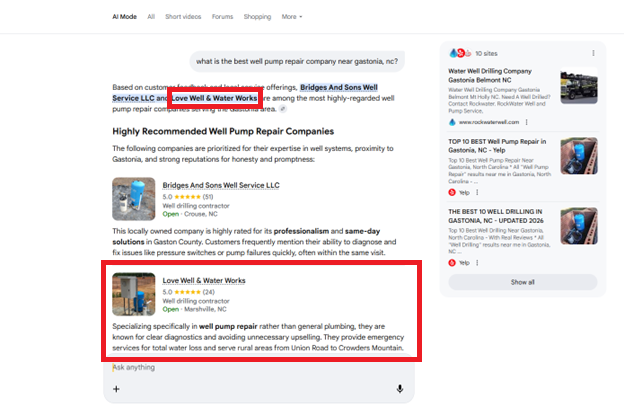This screenshot has height=407, width=624.
Task: Click the www.rockwaterwell.com source label
Action: tap(489, 122)
